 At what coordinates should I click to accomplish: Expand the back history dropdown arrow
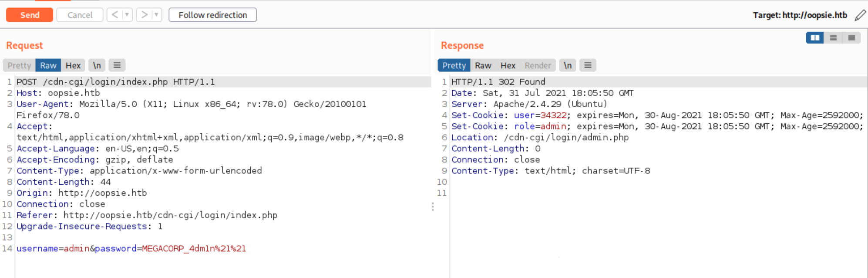(x=127, y=15)
